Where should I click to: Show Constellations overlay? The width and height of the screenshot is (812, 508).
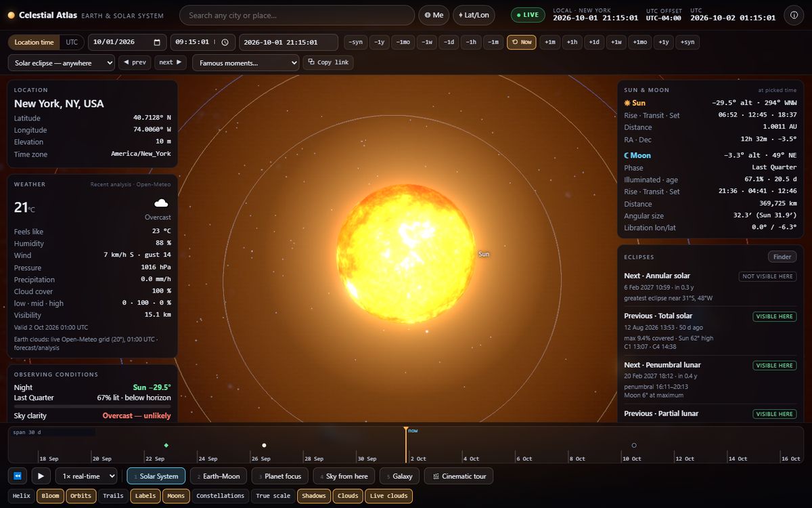pos(221,496)
